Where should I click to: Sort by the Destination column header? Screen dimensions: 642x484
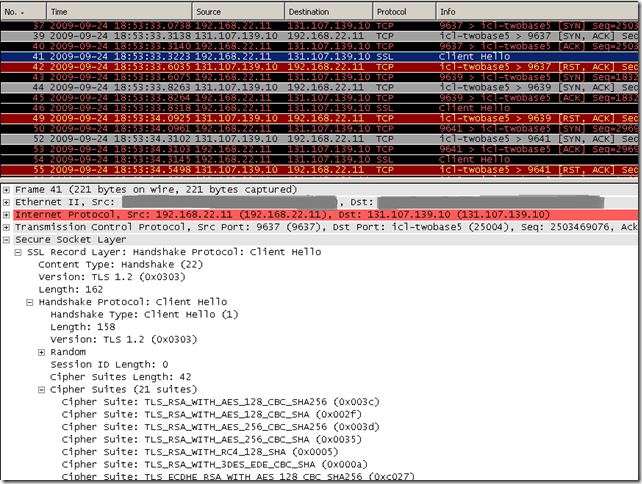coord(329,11)
